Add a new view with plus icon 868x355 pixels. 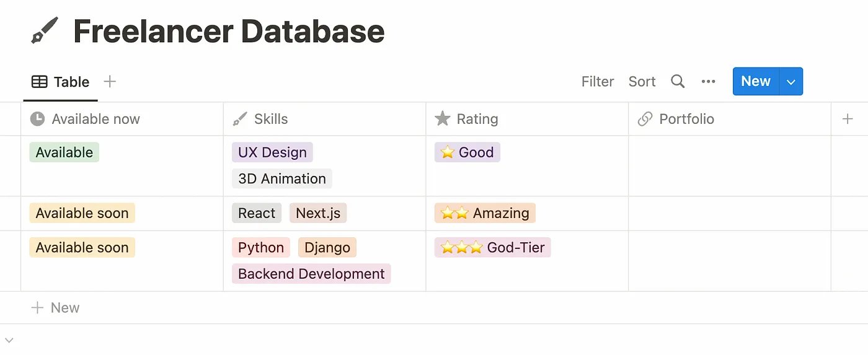[x=110, y=81]
